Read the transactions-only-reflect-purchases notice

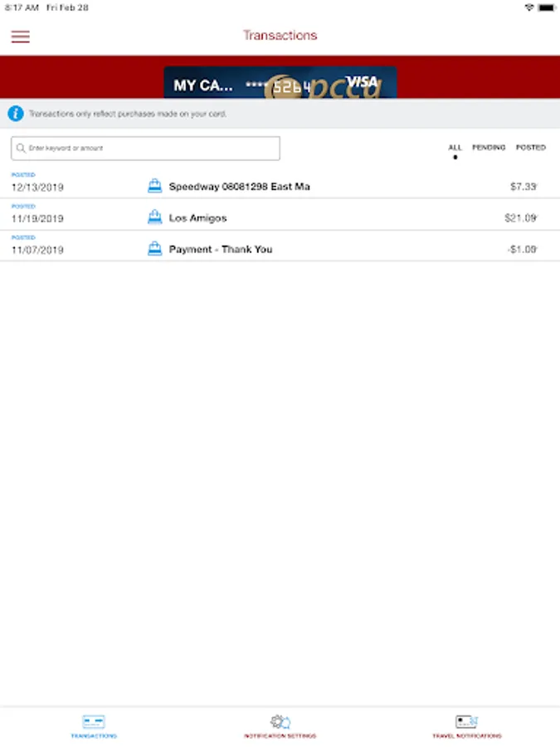[x=128, y=114]
